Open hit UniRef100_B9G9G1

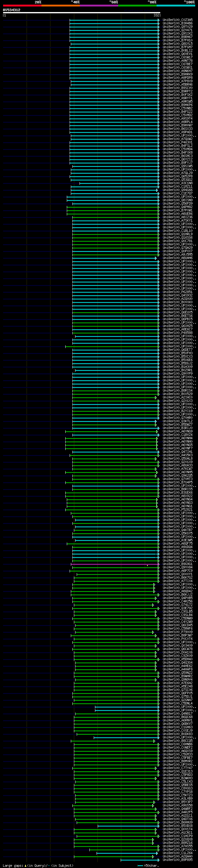click(178, 564)
